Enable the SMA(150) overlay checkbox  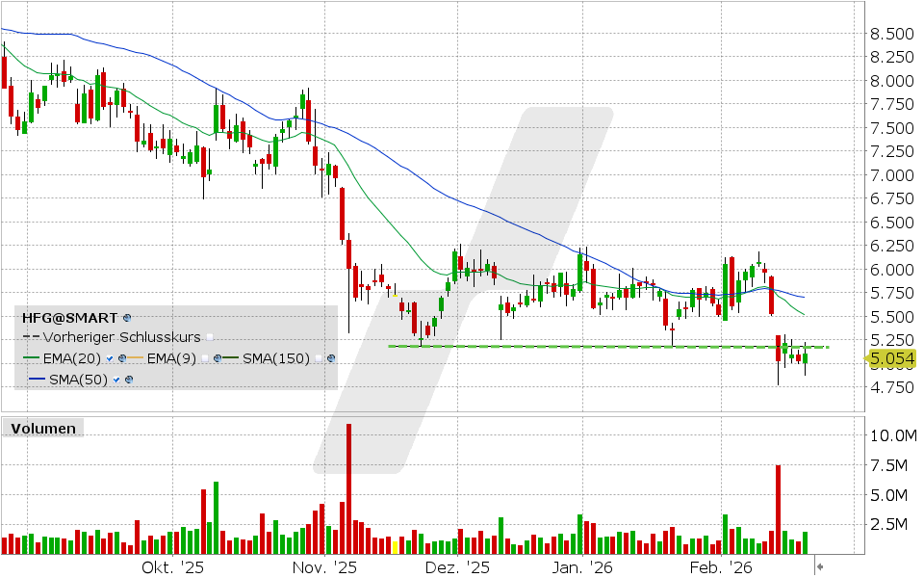point(319,358)
